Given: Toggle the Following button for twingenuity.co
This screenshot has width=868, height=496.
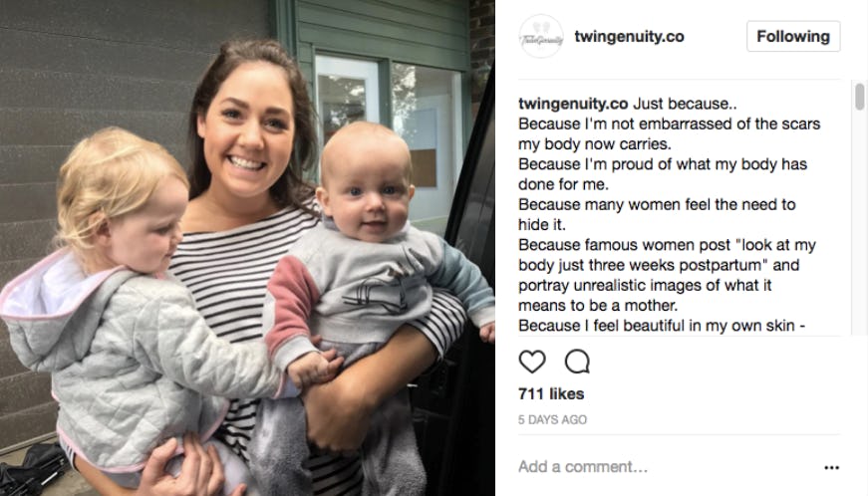Looking at the screenshot, I should pos(792,37).
